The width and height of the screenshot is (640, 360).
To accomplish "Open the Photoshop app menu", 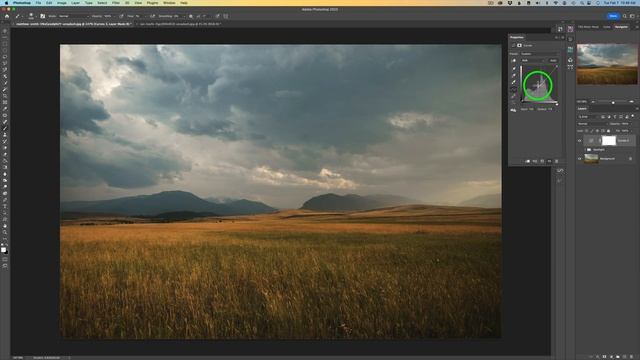I will click(22, 3).
